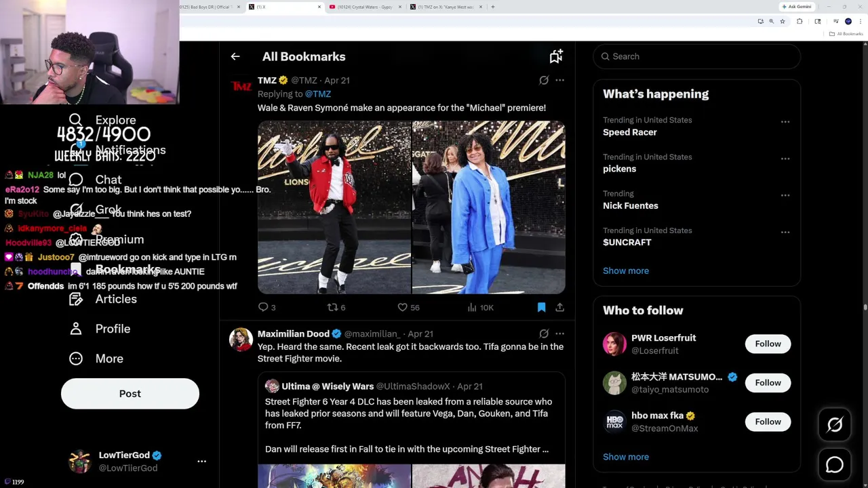Viewport: 868px width, 488px height.
Task: Click the browser zoom magnifier icon
Action: pos(771,22)
